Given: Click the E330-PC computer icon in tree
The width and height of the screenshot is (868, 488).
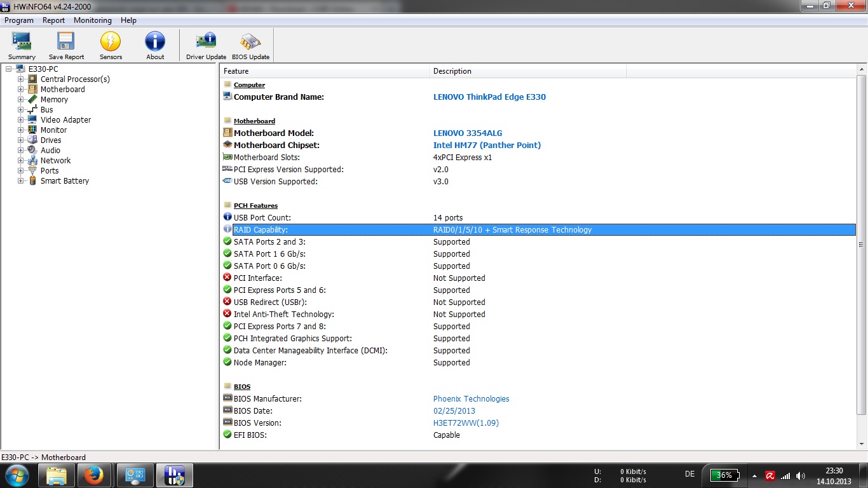Looking at the screenshot, I should click(x=20, y=69).
